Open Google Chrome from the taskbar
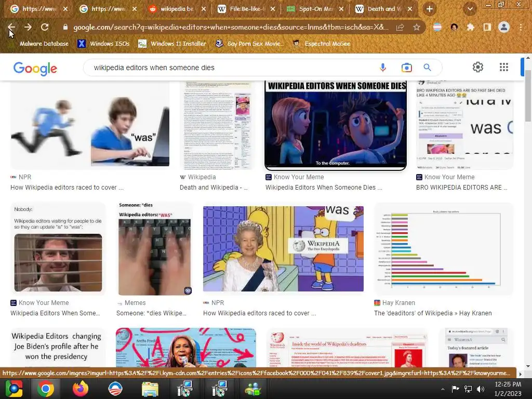This screenshot has height=399, width=532. point(46,389)
